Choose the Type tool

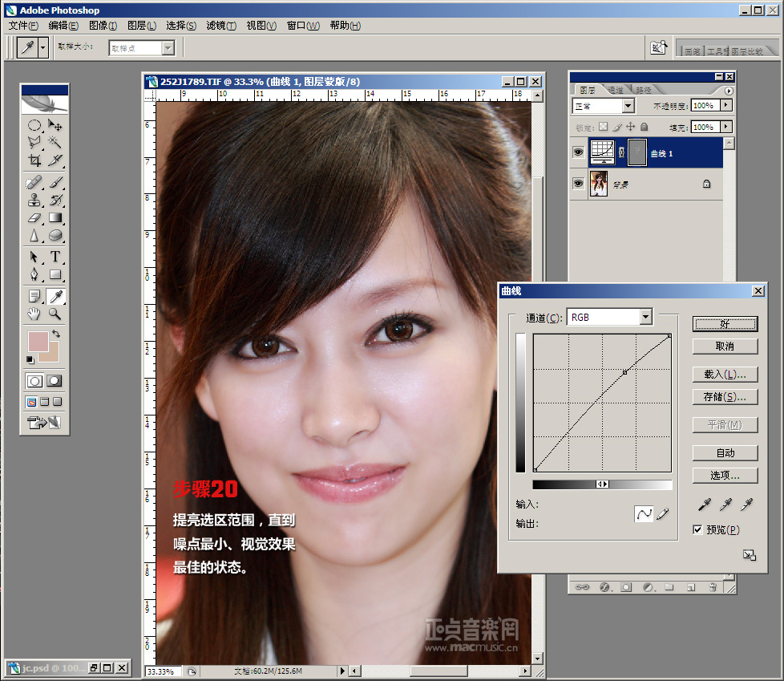pyautogui.click(x=55, y=257)
